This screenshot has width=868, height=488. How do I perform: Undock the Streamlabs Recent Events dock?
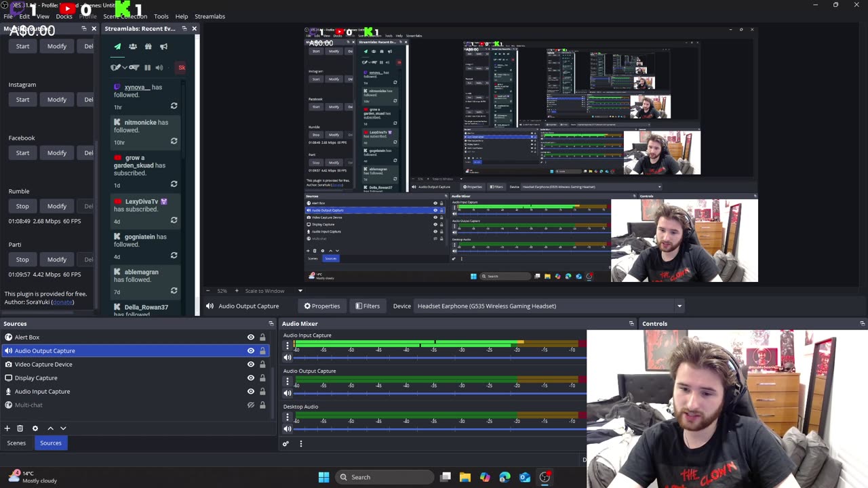pyautogui.click(x=184, y=28)
